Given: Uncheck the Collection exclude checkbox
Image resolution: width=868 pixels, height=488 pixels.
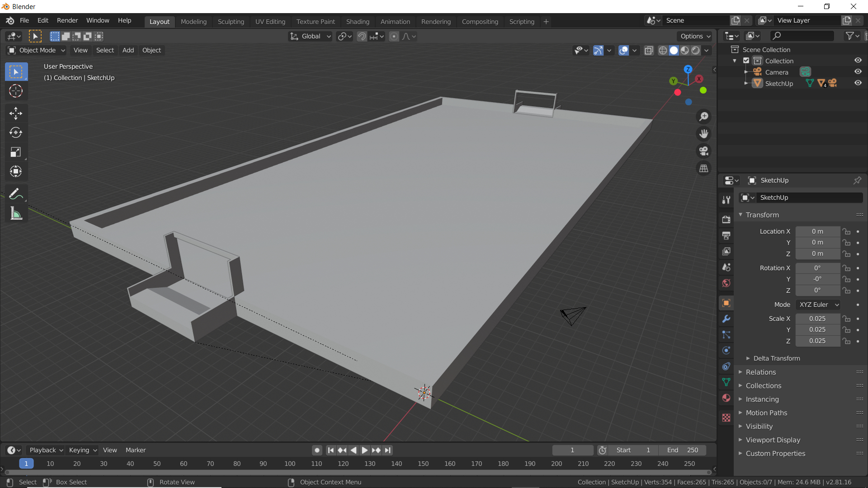Looking at the screenshot, I should 746,61.
